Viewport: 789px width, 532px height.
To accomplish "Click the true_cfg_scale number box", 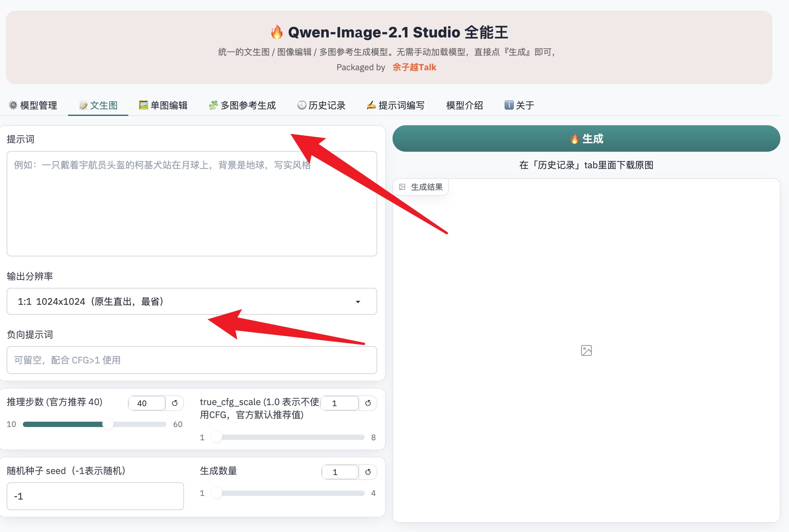I will (x=339, y=403).
